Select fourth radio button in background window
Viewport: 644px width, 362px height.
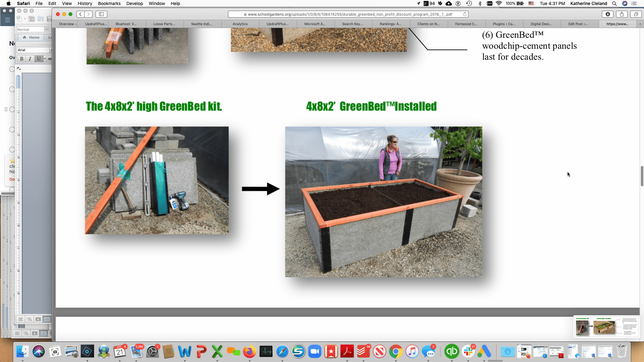coord(12,129)
